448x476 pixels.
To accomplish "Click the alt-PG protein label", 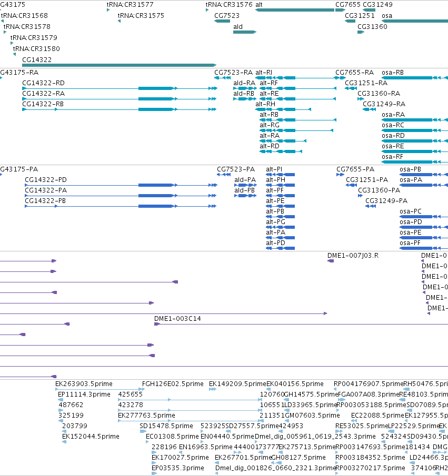I will click(x=276, y=222).
